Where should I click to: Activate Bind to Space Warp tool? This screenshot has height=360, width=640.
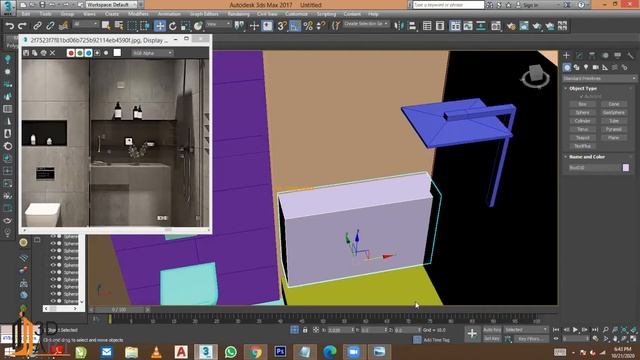click(63, 26)
